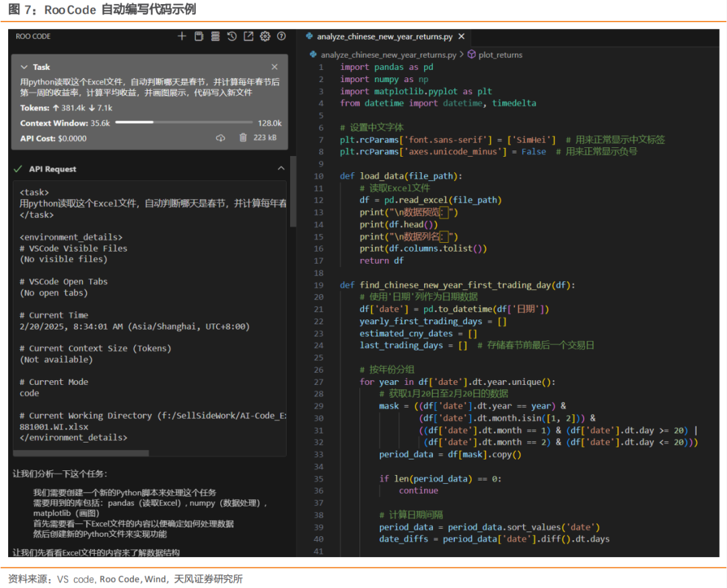Click the 'for year in' loop line
The height and width of the screenshot is (588, 727).
coord(458,382)
